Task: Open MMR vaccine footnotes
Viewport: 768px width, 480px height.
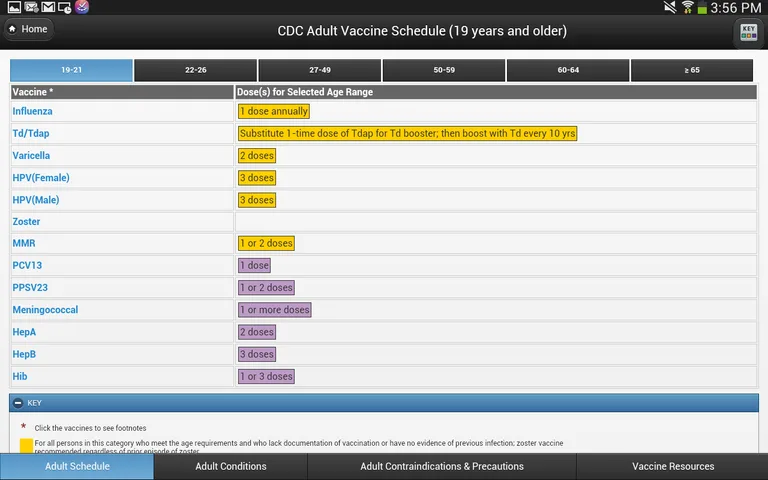Action: coord(24,243)
